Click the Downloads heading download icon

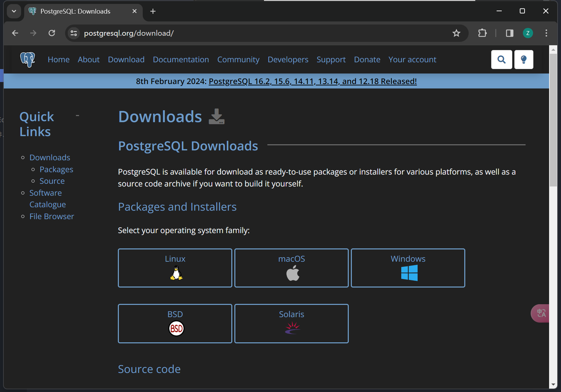click(x=217, y=117)
